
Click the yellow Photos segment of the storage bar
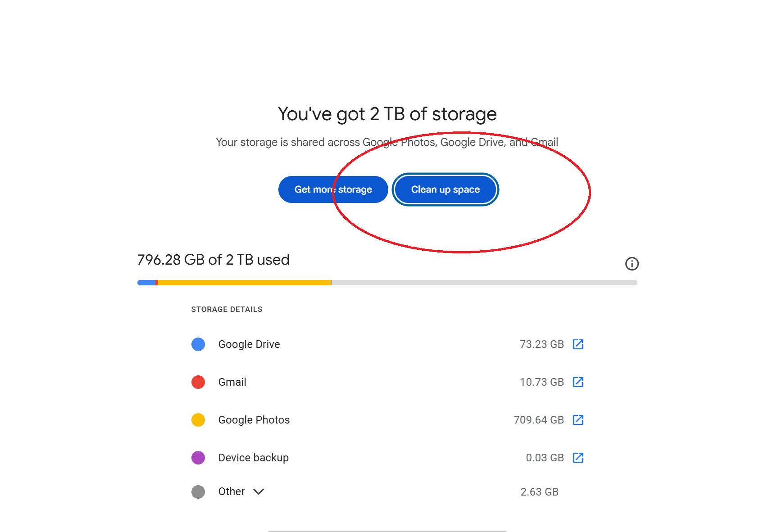tap(244, 283)
